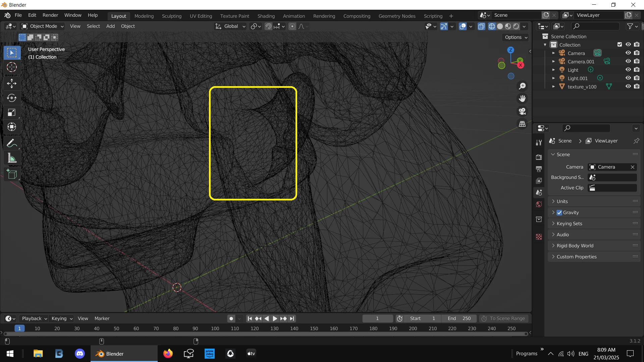Toggle the Gravity checkbox

(559, 213)
